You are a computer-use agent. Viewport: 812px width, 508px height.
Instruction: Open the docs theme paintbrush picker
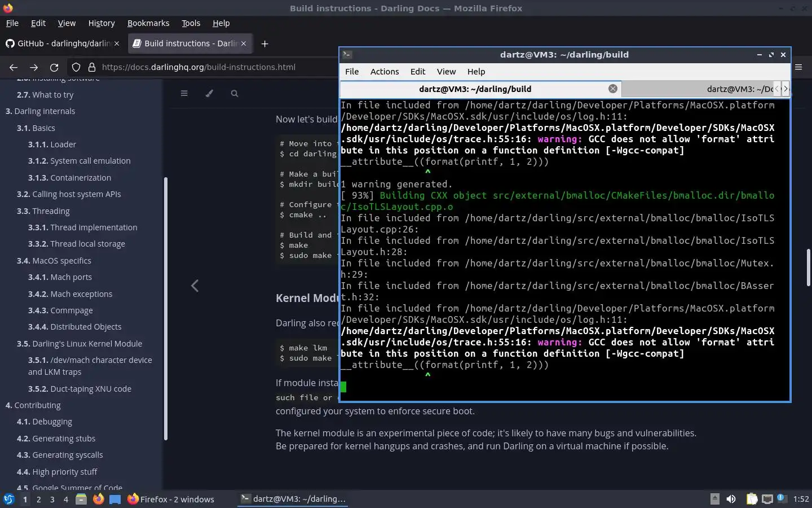tap(209, 93)
